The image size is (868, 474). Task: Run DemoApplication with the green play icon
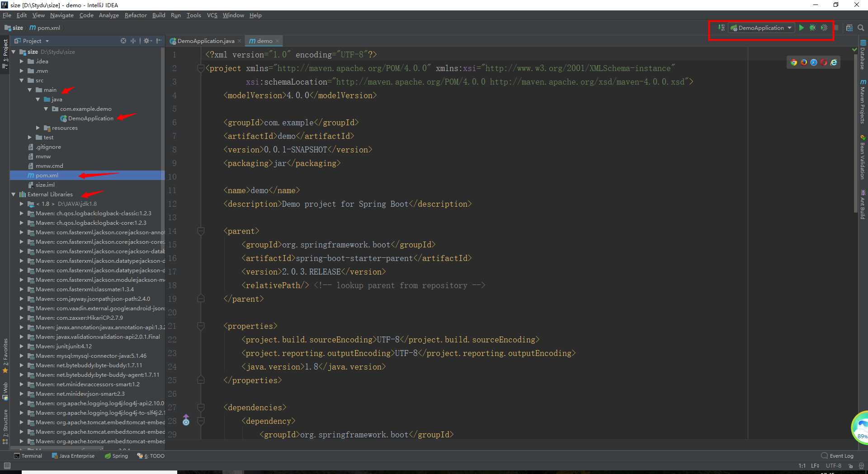(x=801, y=28)
